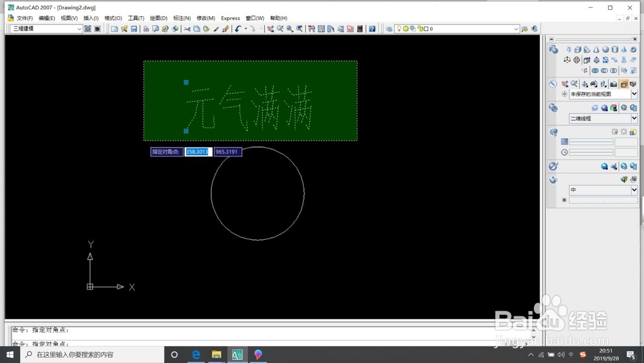The height and width of the screenshot is (363, 644).
Task: Click the Open file icon
Action: tap(124, 29)
